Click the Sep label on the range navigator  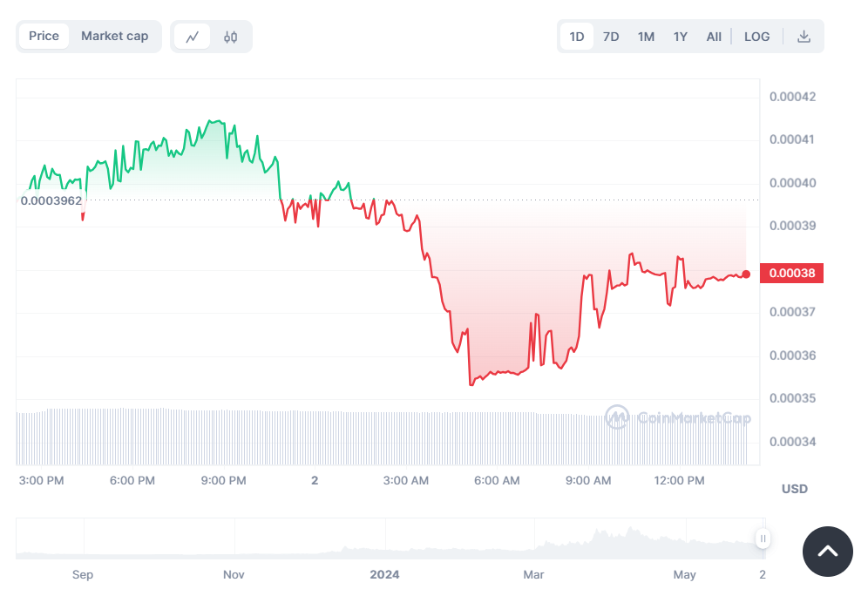click(x=83, y=574)
